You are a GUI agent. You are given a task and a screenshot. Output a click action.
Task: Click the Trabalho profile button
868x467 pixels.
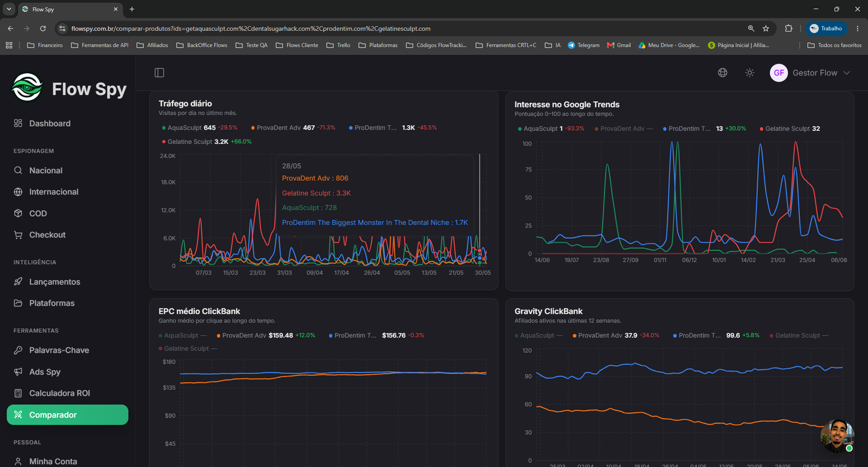point(826,28)
